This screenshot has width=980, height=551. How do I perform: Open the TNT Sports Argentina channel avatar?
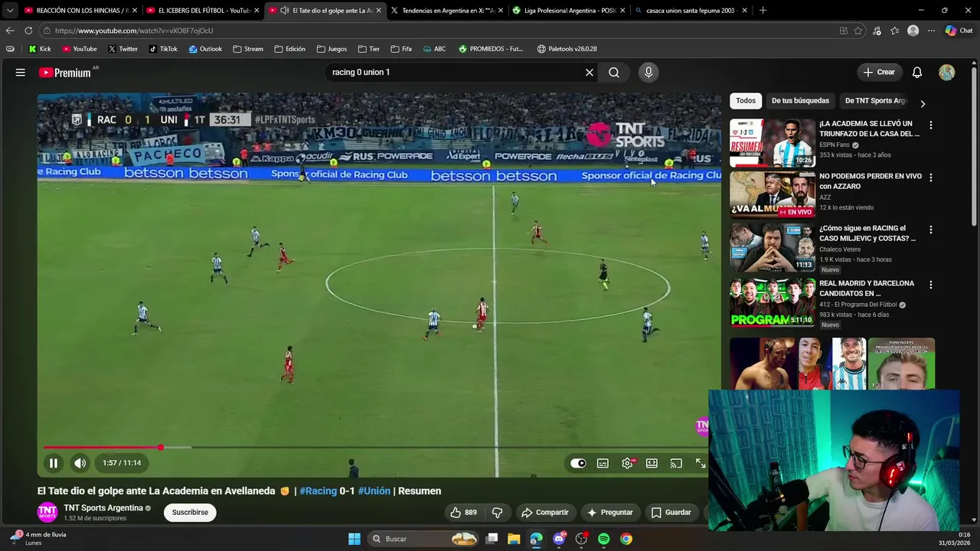47,513
